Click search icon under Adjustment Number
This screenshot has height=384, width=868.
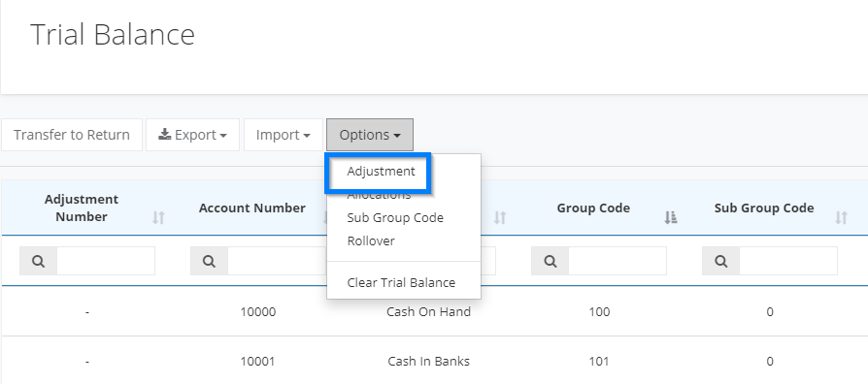[38, 261]
